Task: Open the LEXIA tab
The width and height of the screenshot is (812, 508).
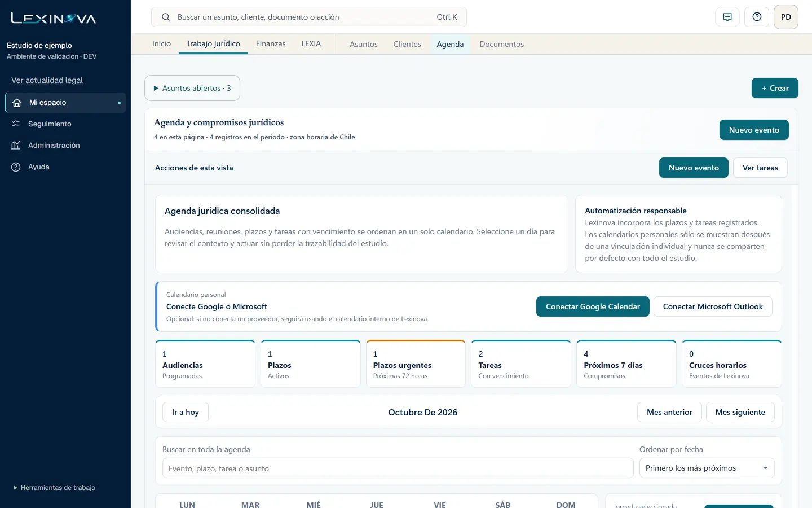Action: pos(311,43)
